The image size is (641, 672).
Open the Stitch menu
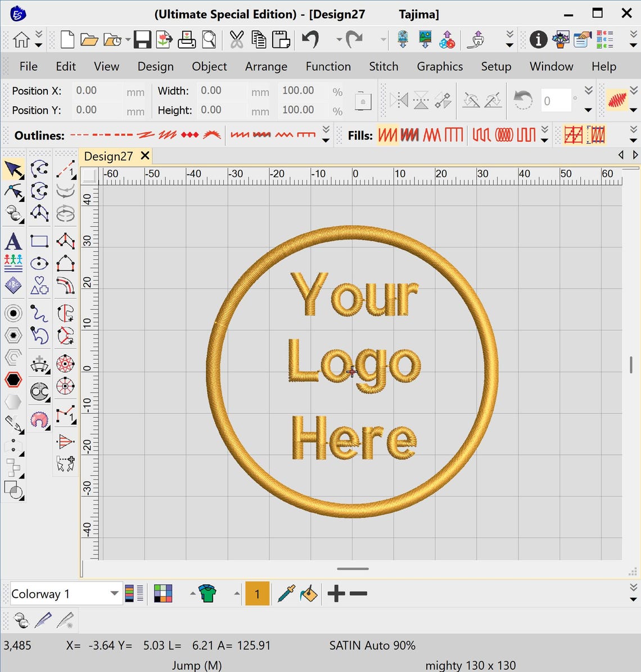coord(383,66)
